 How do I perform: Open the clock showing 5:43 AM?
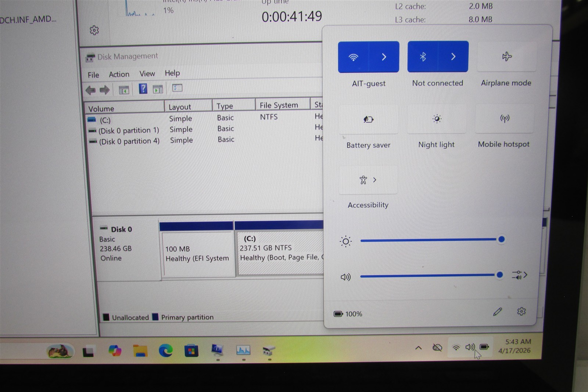[515, 346]
